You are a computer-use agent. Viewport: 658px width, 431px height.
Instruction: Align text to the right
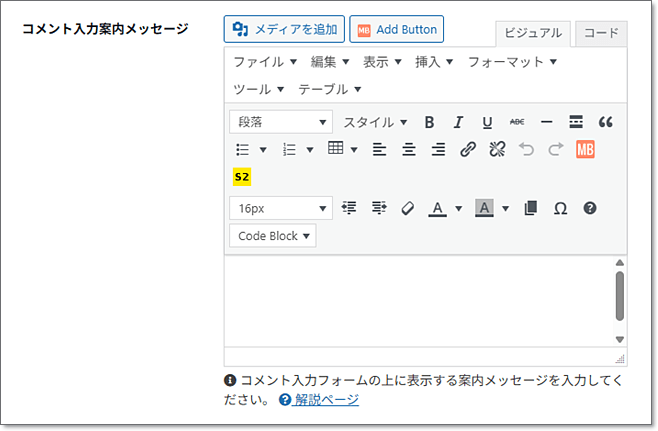click(438, 149)
